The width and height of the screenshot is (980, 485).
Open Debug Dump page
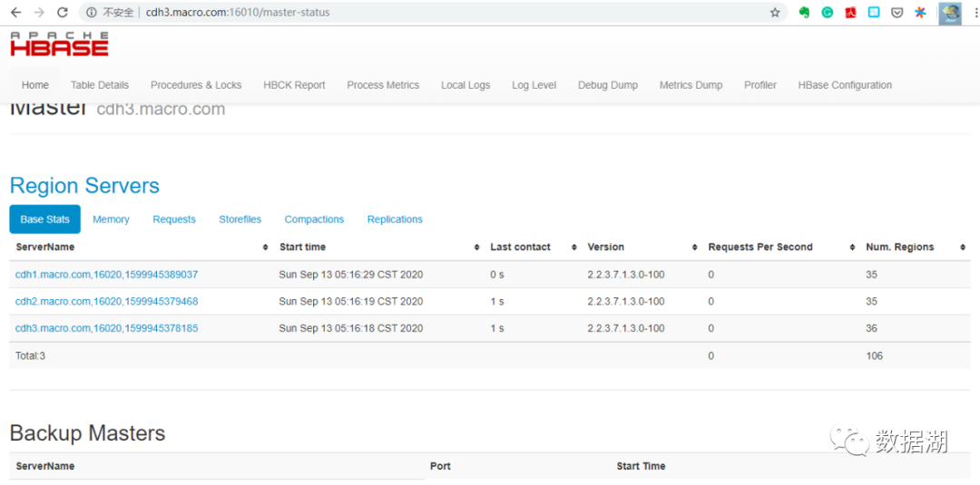pos(607,85)
